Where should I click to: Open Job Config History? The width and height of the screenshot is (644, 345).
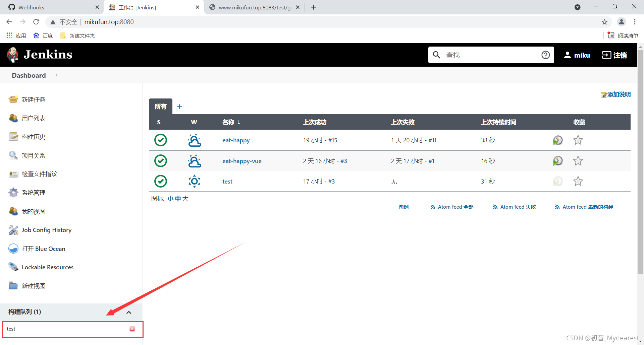pyautogui.click(x=47, y=230)
